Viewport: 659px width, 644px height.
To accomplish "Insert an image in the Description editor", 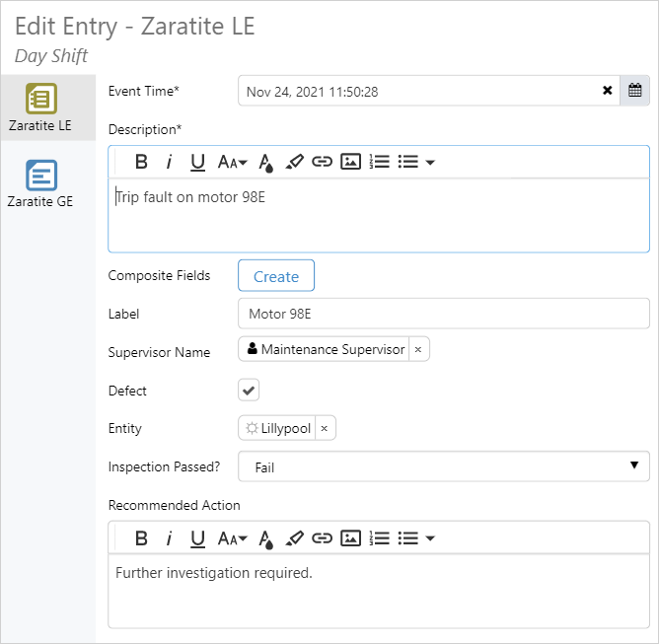I will coord(350,162).
